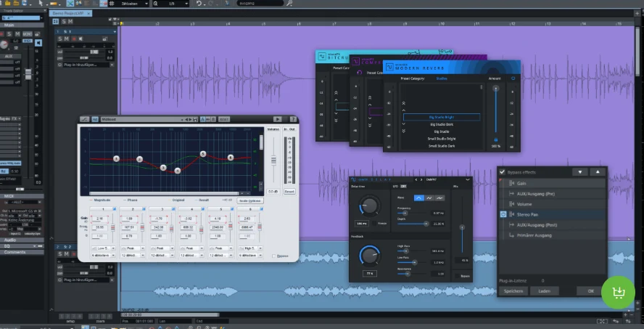Select the third wave shape in Delay
Viewport: 644px width, 329px height.
[x=439, y=198]
